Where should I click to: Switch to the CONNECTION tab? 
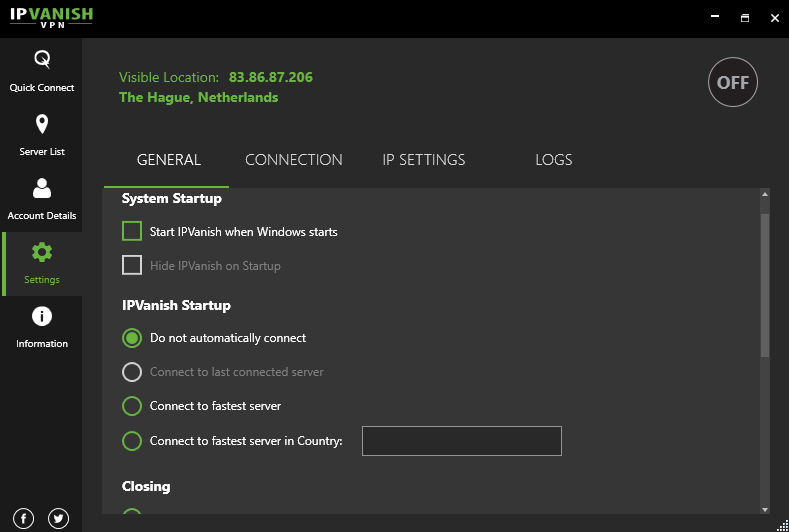point(294,160)
